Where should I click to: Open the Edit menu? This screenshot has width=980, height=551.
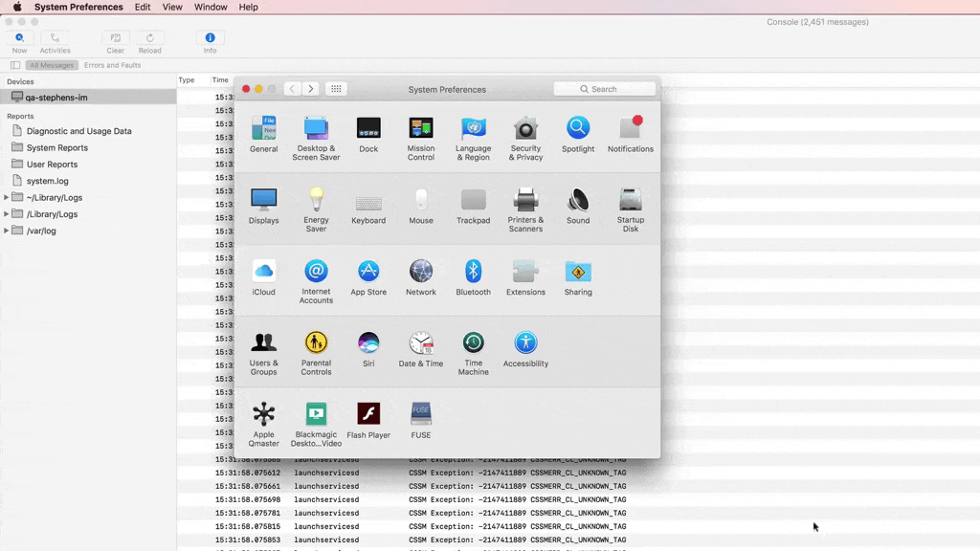click(142, 7)
